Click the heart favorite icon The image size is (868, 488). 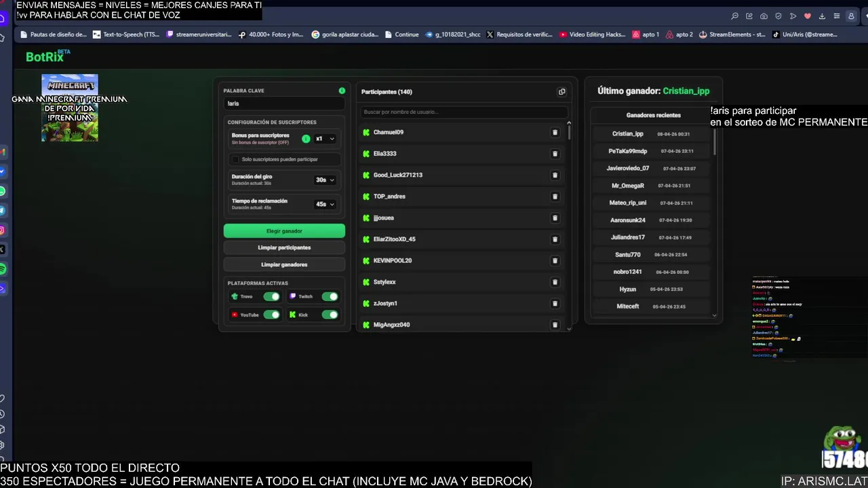click(808, 16)
